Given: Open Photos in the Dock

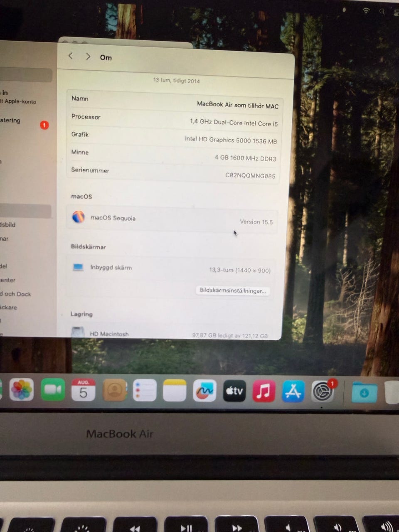Looking at the screenshot, I should (21, 390).
